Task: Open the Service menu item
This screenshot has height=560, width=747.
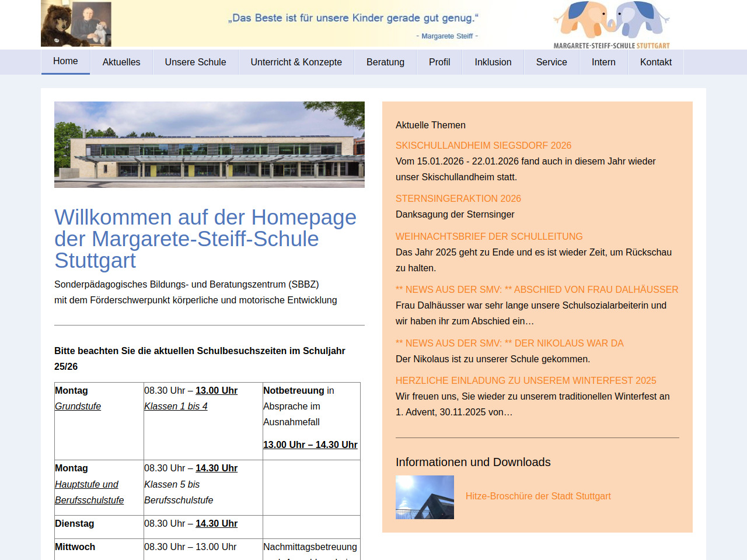Action: pos(551,62)
